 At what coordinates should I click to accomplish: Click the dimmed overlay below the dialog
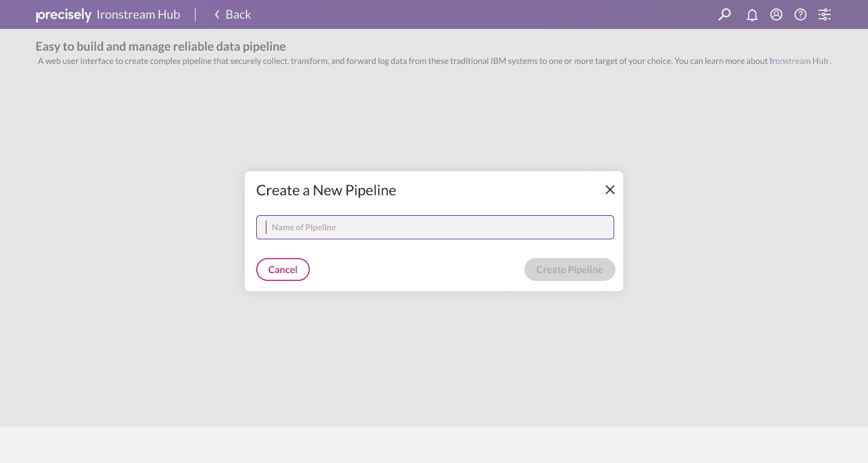(434, 359)
